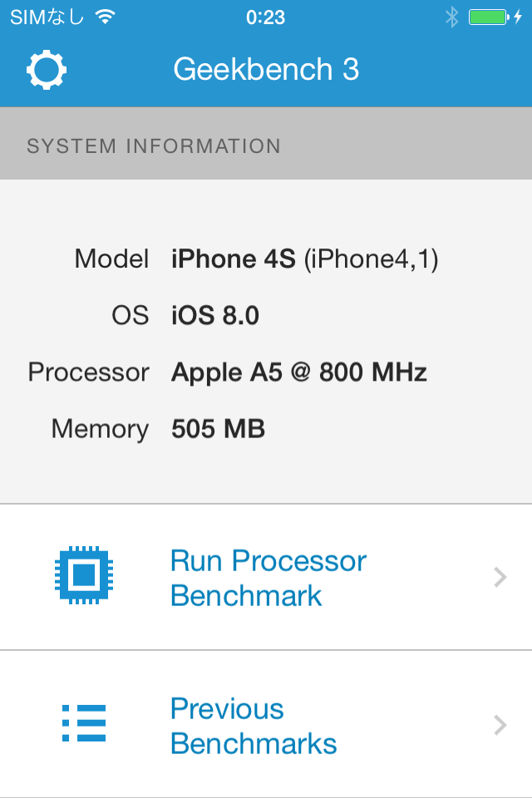Select the SYSTEM INFORMATION section header
The image size is (532, 798).
[154, 146]
